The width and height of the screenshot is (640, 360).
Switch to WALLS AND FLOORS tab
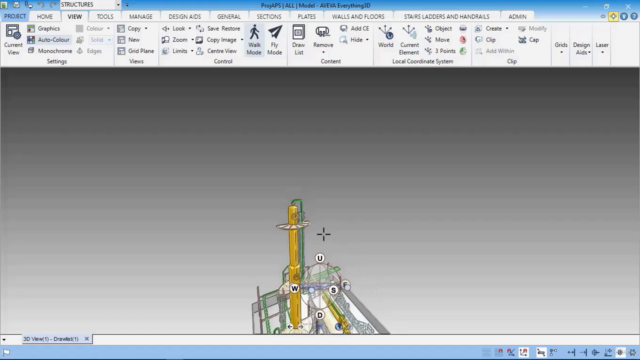coord(358,16)
